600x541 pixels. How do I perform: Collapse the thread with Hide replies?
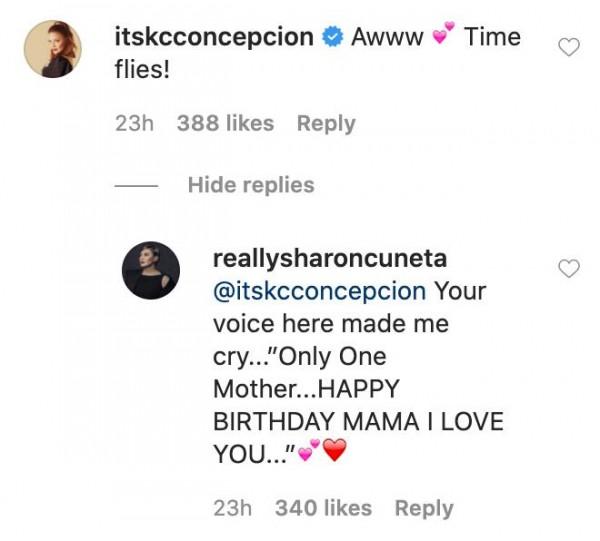250,185
